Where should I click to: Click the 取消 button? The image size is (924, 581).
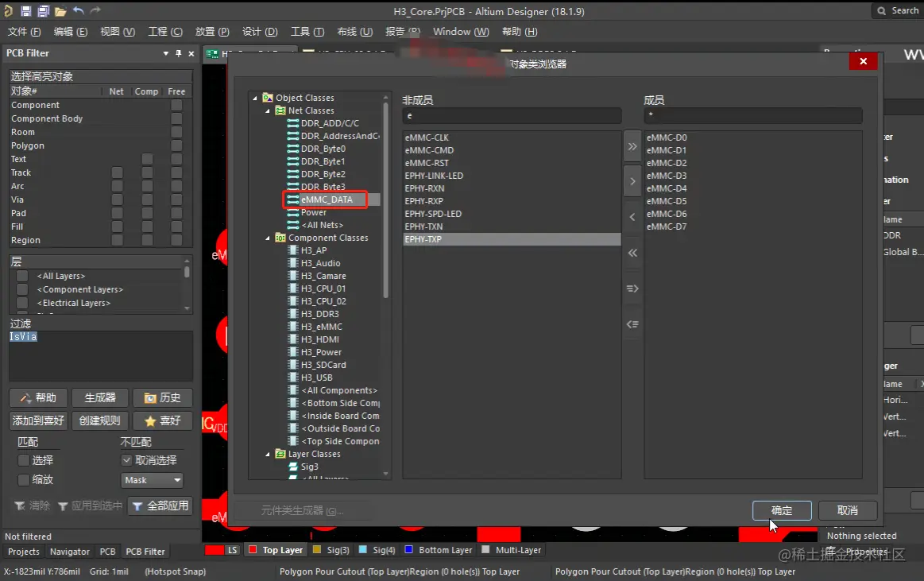[848, 510]
